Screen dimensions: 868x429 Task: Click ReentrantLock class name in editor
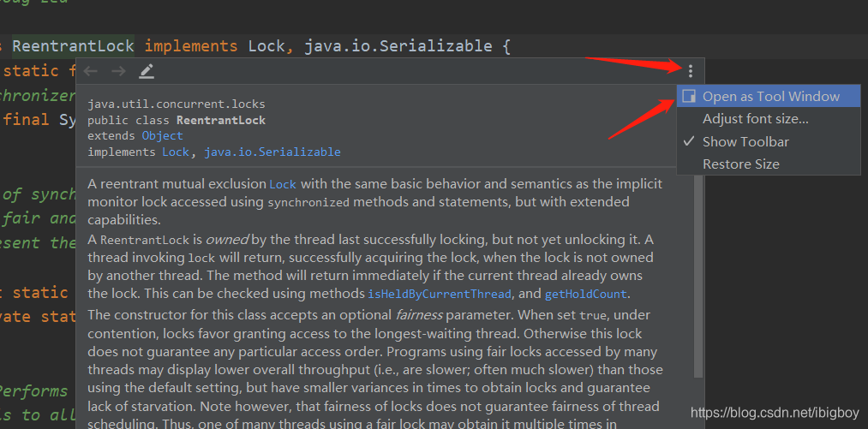point(73,45)
